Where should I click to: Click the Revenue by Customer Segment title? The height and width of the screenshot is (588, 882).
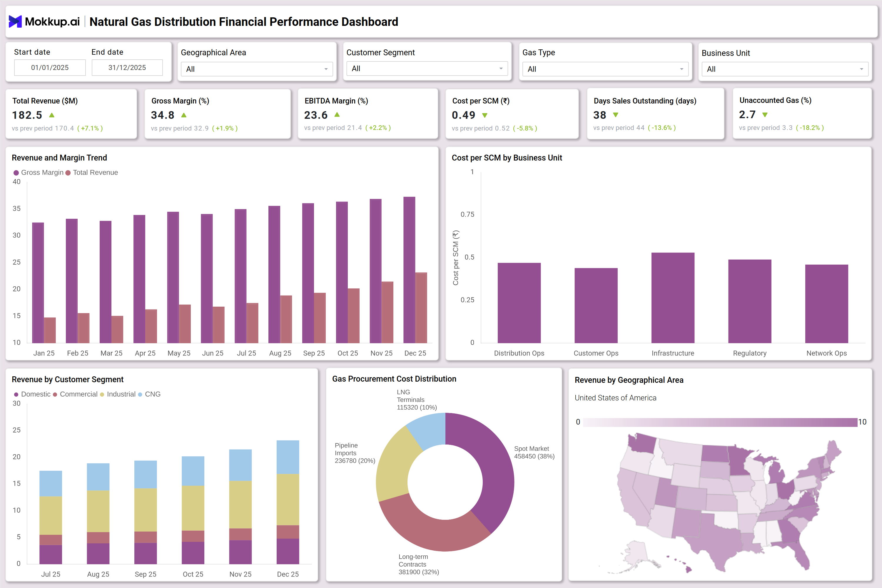coord(68,380)
